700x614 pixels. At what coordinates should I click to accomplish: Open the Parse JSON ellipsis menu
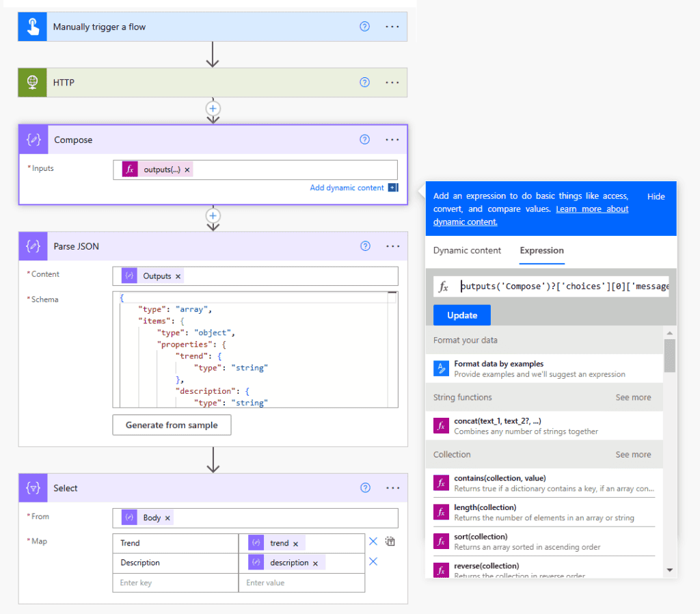point(392,246)
